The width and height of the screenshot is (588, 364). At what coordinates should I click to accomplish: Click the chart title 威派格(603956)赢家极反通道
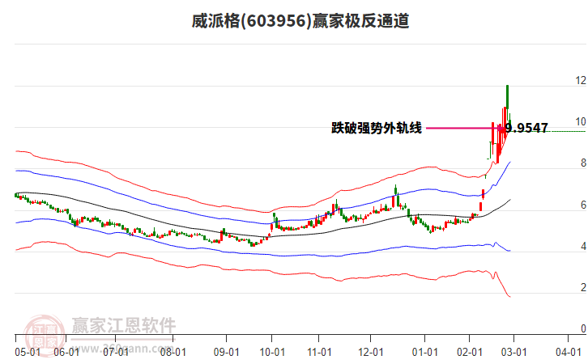(x=300, y=21)
